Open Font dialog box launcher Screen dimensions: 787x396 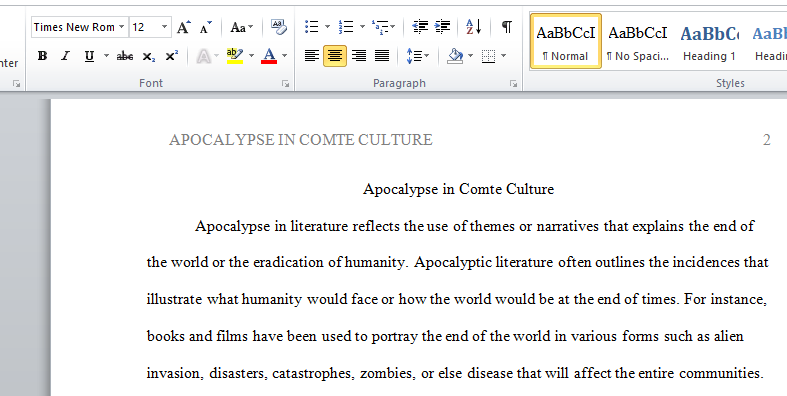click(286, 84)
